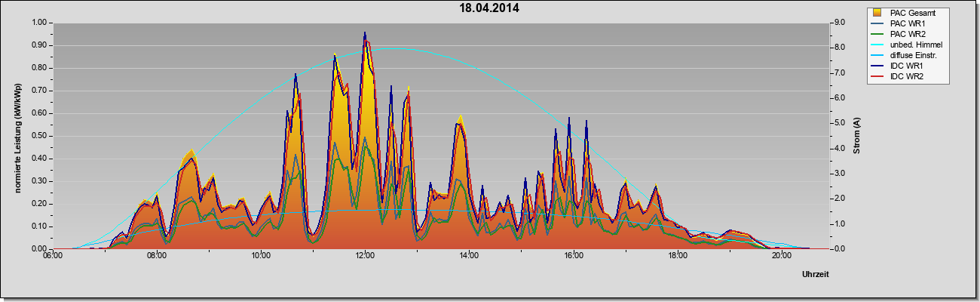This screenshot has width=980, height=302.
Task: Click the Strom (A) right axis title
Action: point(857,136)
